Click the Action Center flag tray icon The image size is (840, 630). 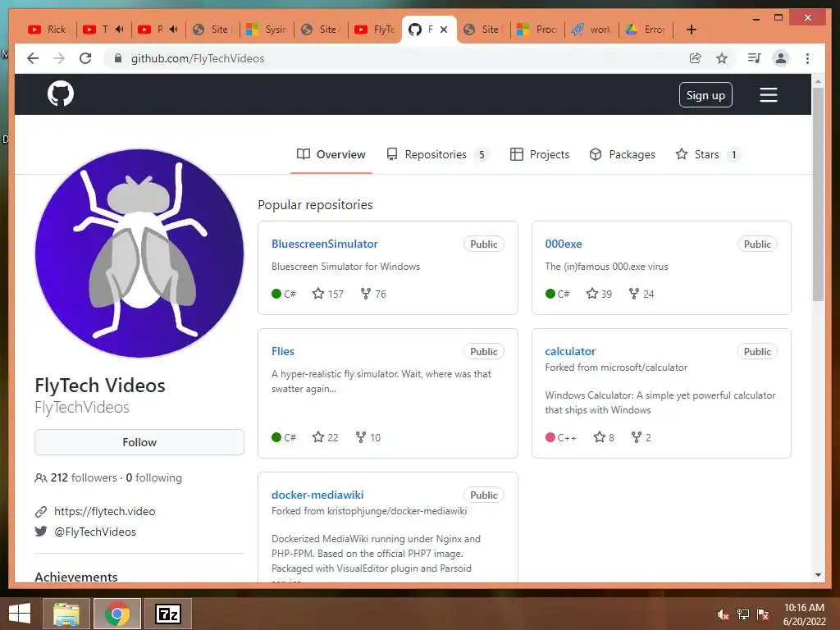763,614
